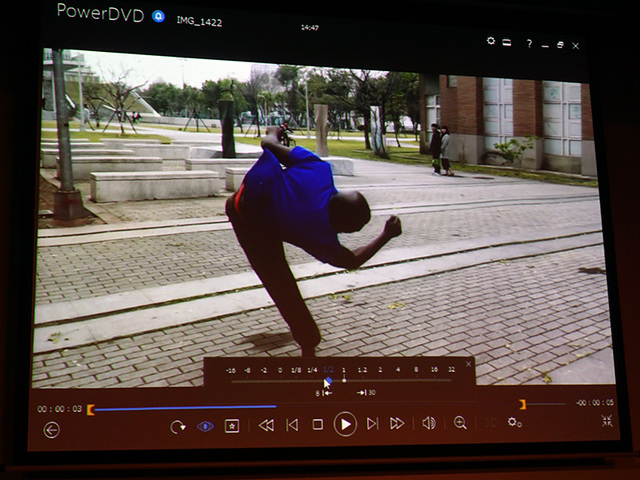Mute the volume speaker icon
Viewport: 640px width, 480px height.
pyautogui.click(x=428, y=423)
